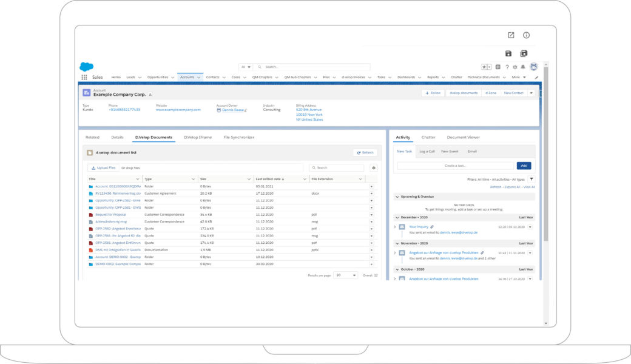The height and width of the screenshot is (364, 631).
Task: Click the email icon for Your Inquiry
Action: pyautogui.click(x=402, y=227)
